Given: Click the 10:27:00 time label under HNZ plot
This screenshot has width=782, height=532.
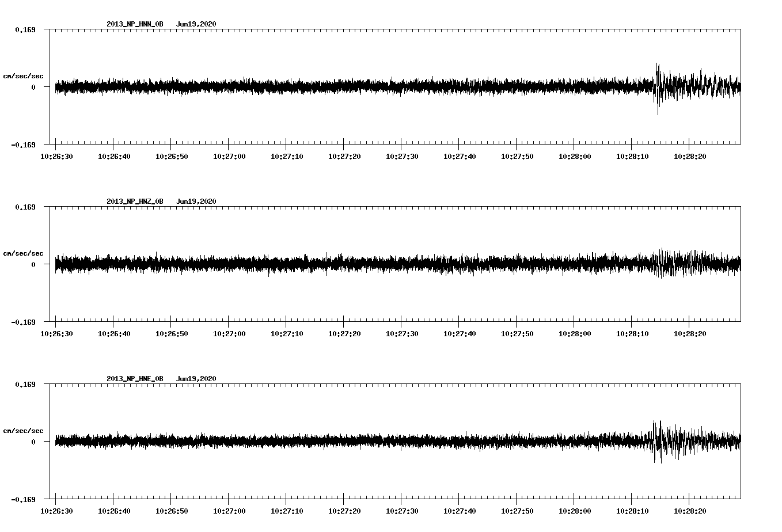Looking at the screenshot, I should 229,333.
